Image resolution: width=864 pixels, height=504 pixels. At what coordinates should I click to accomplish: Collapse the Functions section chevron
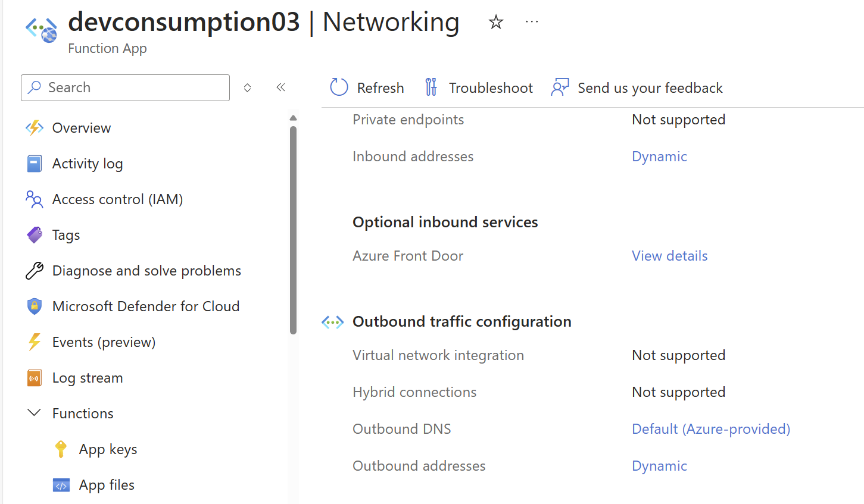coord(35,413)
